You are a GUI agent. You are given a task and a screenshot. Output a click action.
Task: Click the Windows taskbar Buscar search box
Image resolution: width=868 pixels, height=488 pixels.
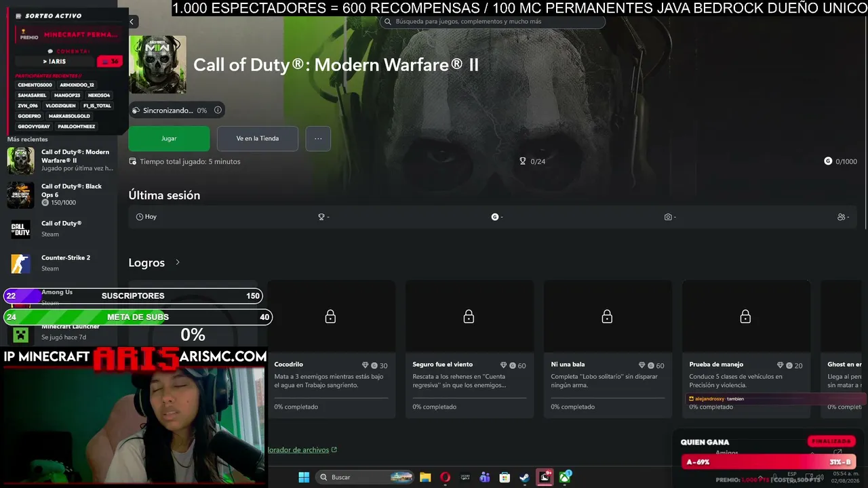pos(365,477)
